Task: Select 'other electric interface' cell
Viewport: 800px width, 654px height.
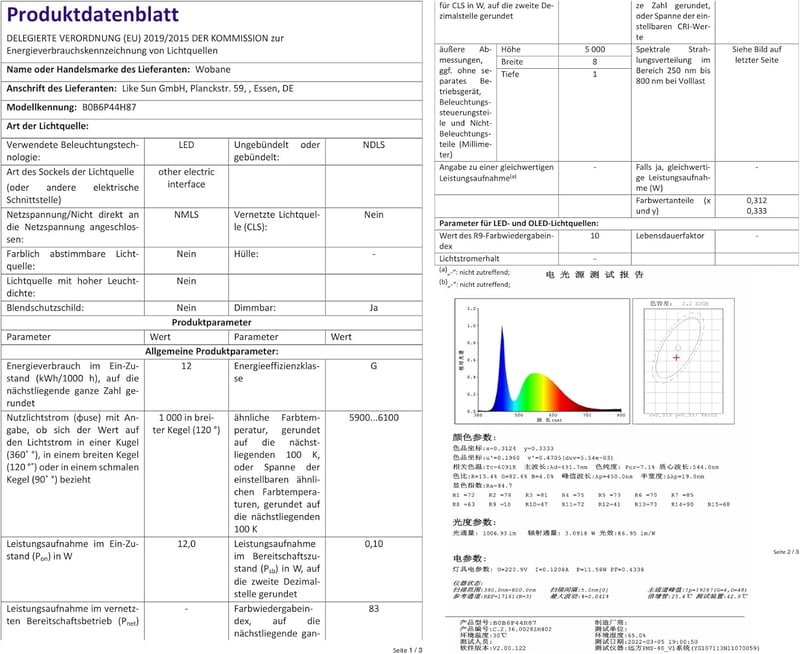Action: click(x=186, y=178)
